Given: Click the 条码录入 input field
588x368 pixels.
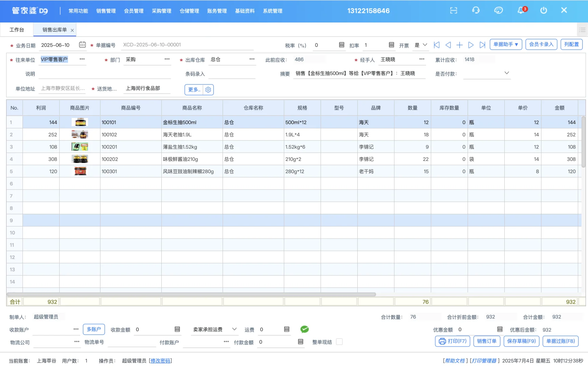Looking at the screenshot, I should pyautogui.click(x=232, y=74).
